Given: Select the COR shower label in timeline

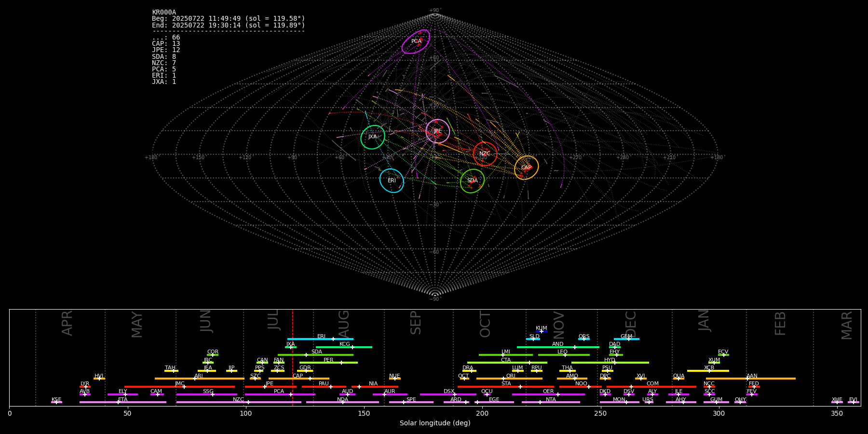Looking at the screenshot, I should 213,352.
